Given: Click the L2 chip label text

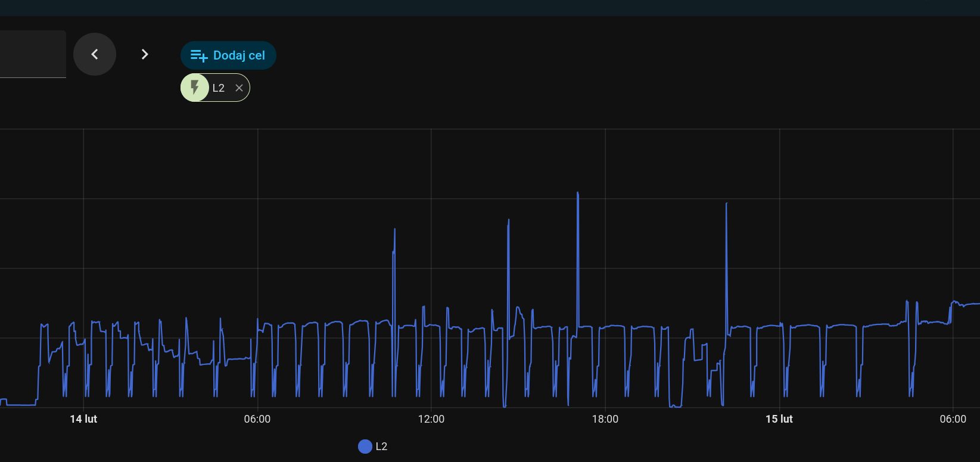Looking at the screenshot, I should pos(219,88).
